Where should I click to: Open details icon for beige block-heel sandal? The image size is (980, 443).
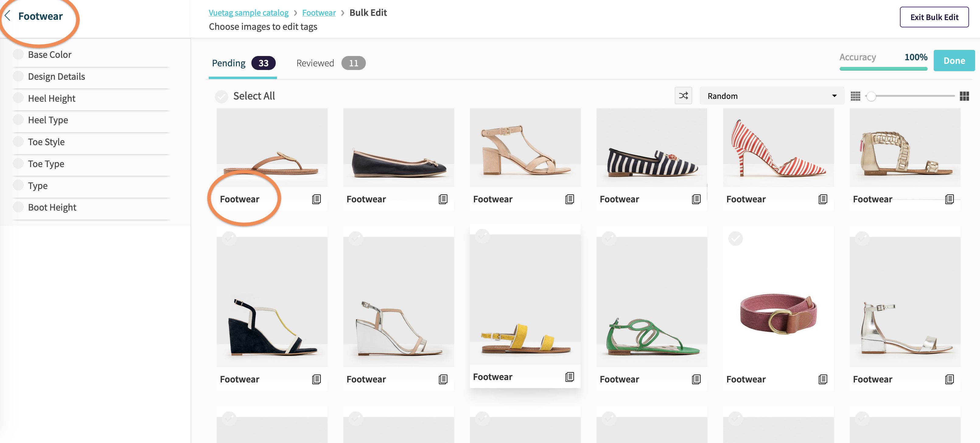[569, 199]
